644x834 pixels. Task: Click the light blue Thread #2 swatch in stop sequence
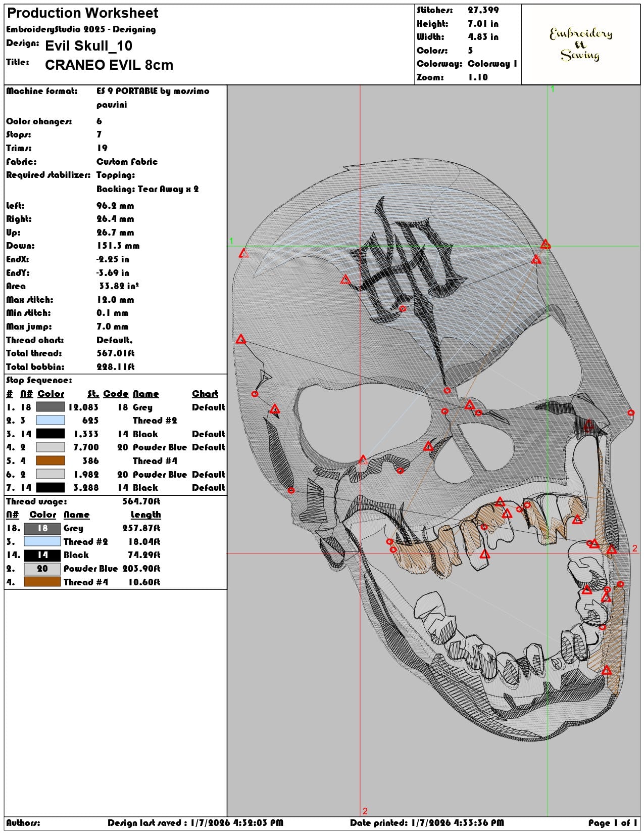51,420
